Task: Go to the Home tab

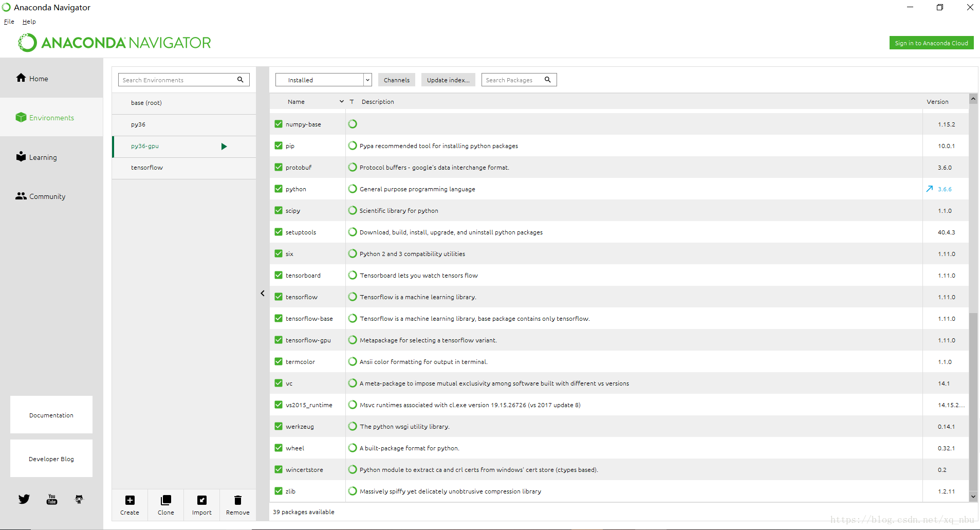Action: 51,78
